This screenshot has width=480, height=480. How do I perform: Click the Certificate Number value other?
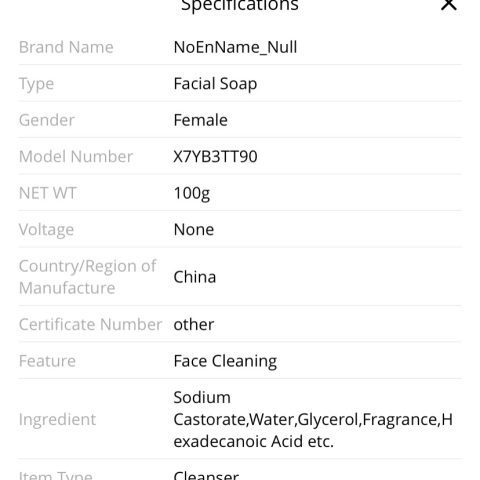click(x=194, y=324)
